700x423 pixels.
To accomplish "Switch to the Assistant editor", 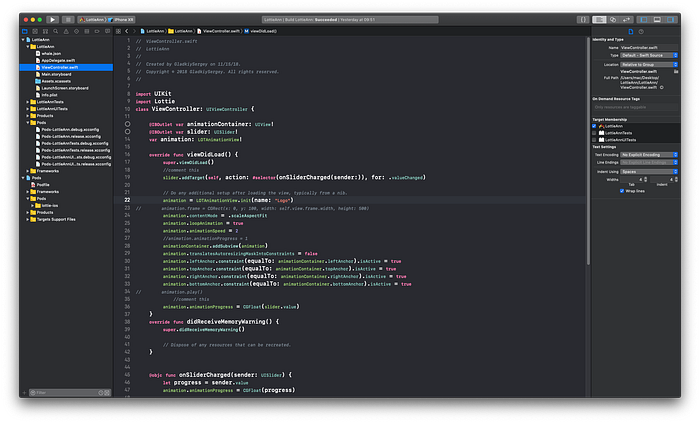I will pyautogui.click(x=613, y=20).
